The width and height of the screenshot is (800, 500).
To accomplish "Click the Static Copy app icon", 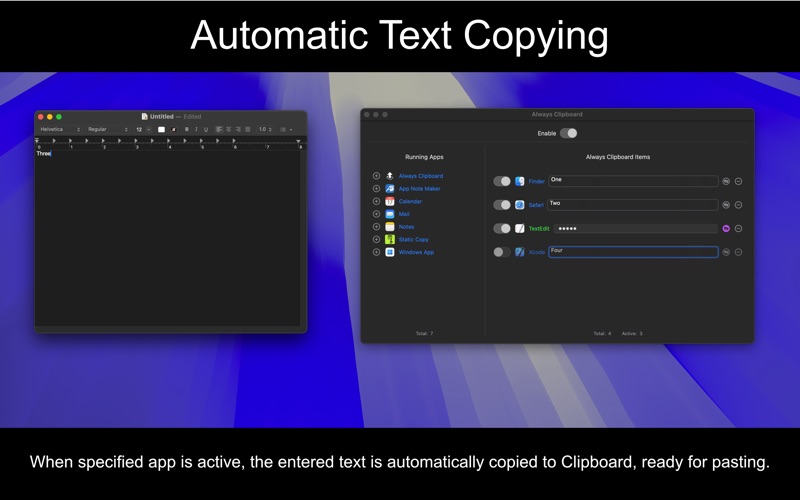I will pos(390,239).
